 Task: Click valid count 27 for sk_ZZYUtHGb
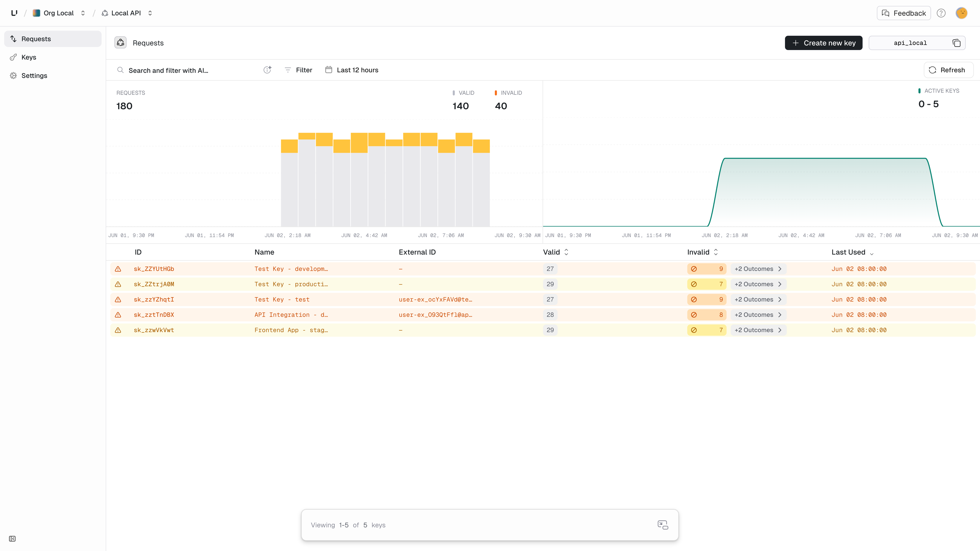click(550, 269)
